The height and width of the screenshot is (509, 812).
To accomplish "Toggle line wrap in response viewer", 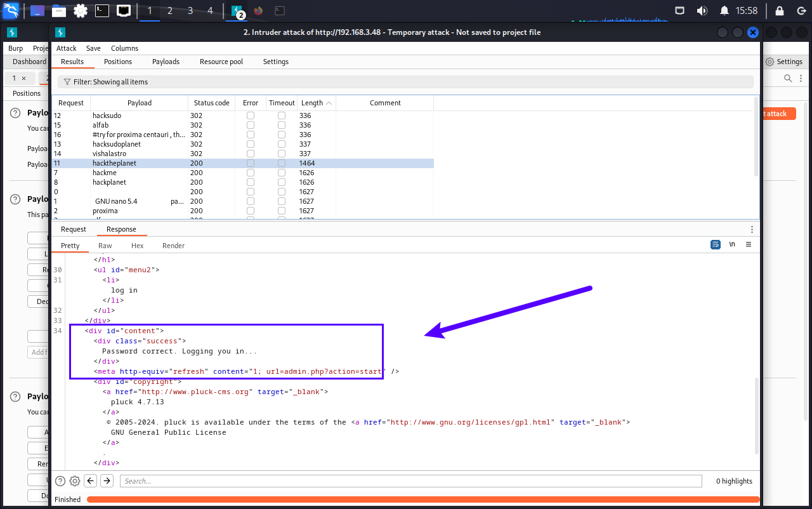I will point(715,244).
